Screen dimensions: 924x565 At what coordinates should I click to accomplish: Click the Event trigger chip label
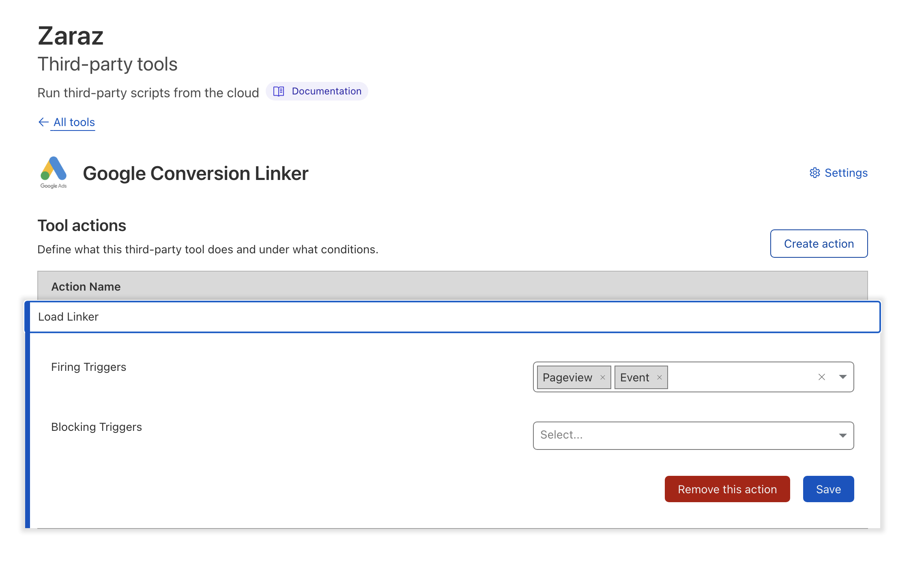635,377
